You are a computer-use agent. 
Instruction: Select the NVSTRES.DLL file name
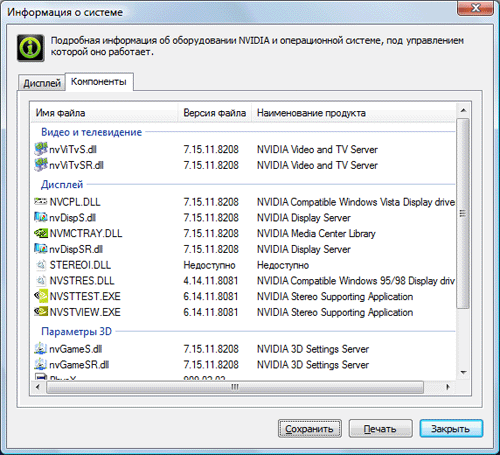point(82,280)
